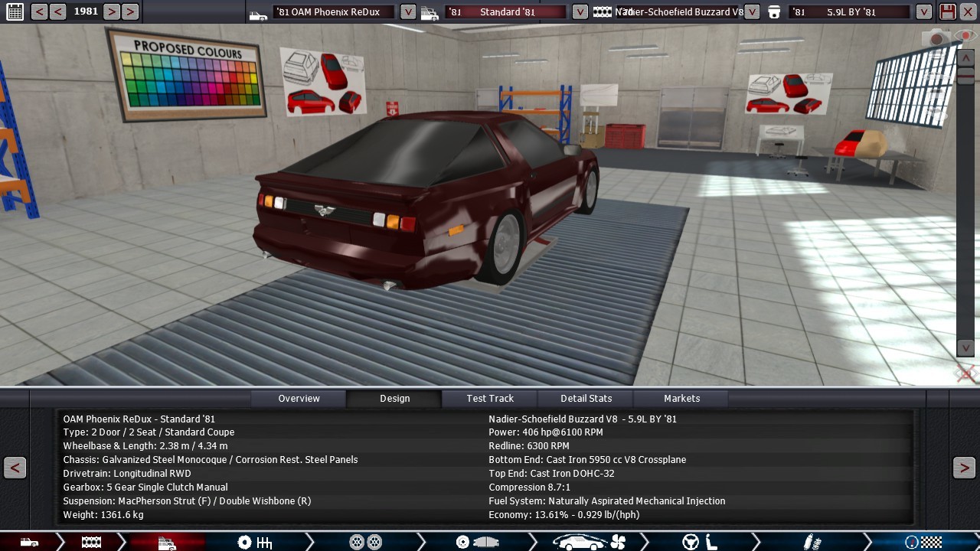Click the next page arrow beside stats panel

pyautogui.click(x=964, y=468)
